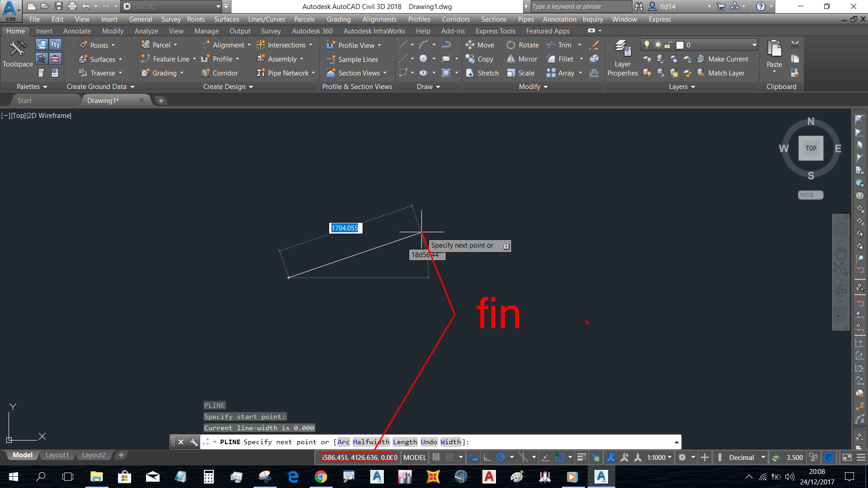The width and height of the screenshot is (868, 488).
Task: Click the TOP face of ViewCube
Action: [x=811, y=148]
